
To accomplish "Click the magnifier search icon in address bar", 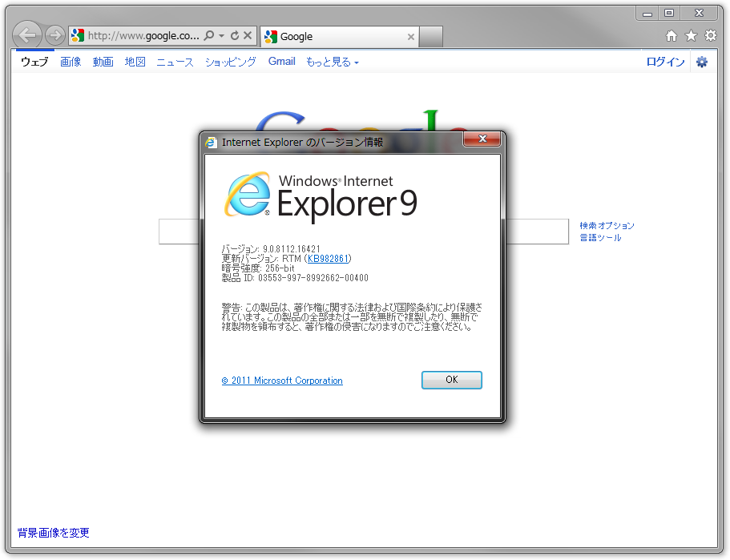I will click(209, 35).
